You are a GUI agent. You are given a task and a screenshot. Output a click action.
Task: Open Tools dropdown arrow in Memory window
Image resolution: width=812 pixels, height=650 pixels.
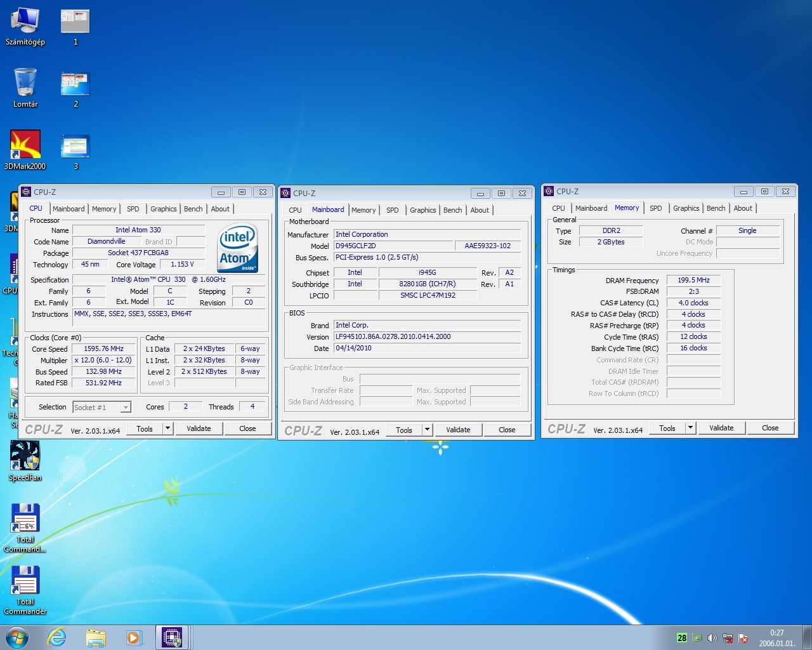click(x=691, y=428)
